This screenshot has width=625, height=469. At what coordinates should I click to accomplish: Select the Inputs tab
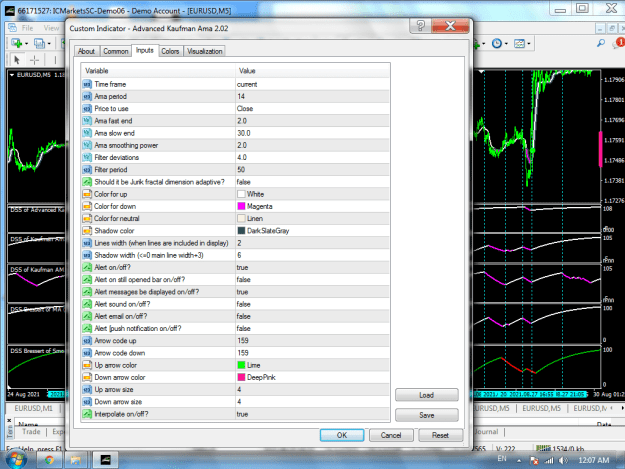pos(145,50)
